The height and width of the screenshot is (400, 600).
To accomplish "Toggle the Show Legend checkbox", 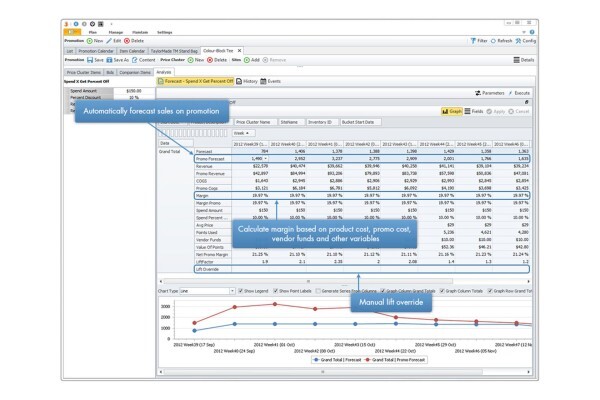I will [241, 291].
